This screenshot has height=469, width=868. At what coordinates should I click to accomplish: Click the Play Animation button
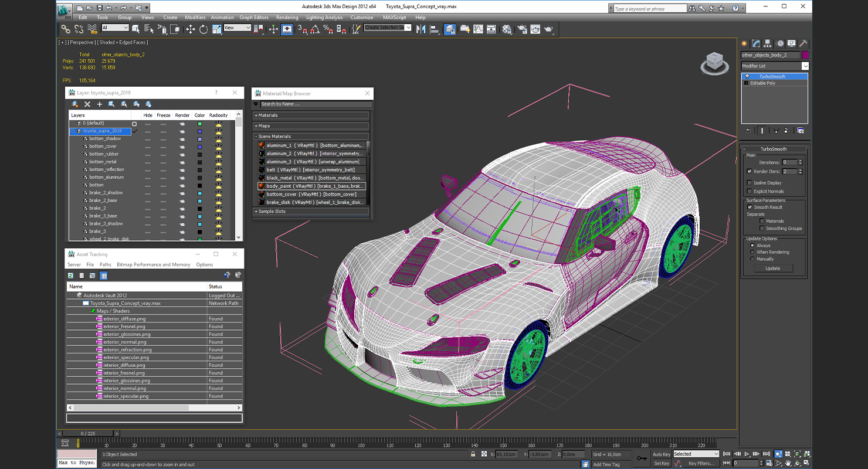747,454
